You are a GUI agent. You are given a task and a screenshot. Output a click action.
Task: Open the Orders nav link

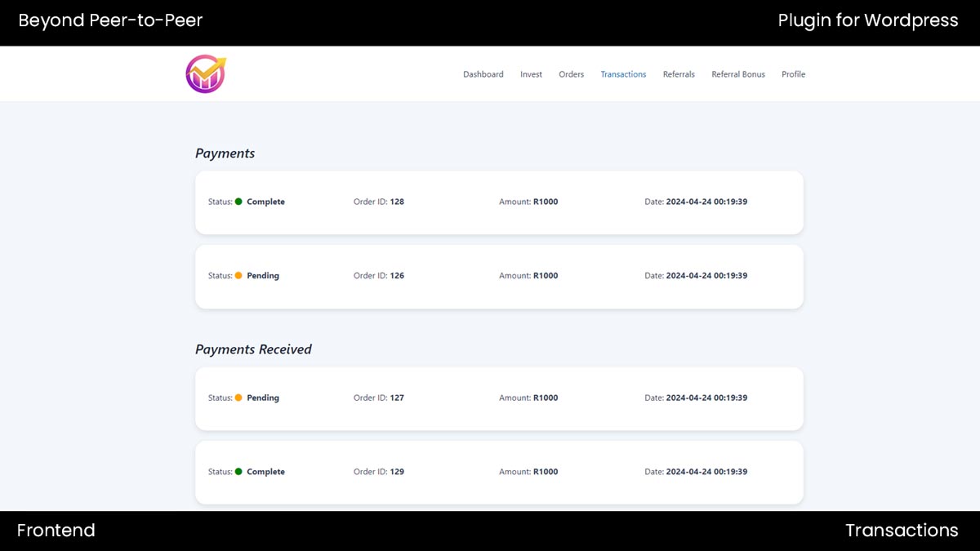pyautogui.click(x=571, y=74)
